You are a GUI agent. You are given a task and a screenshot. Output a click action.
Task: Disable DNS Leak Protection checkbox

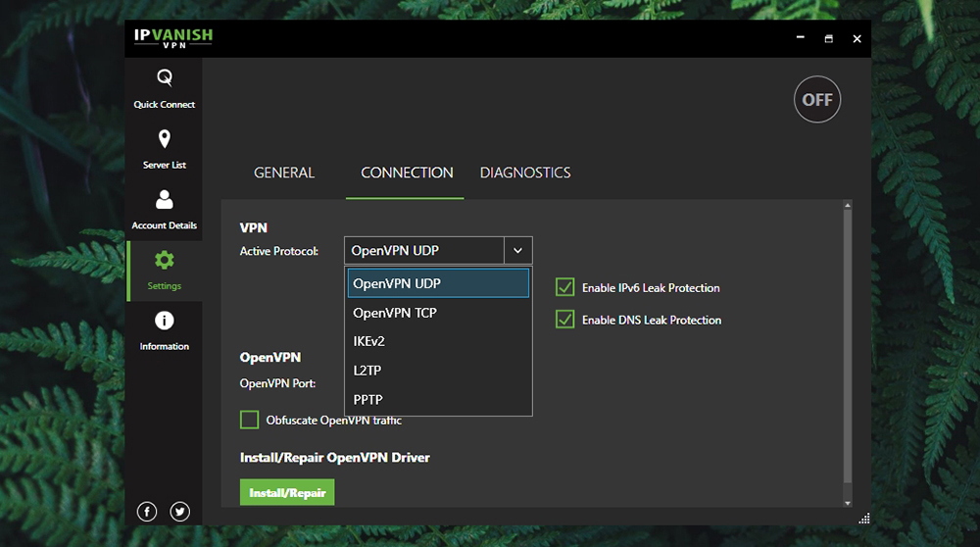click(565, 320)
